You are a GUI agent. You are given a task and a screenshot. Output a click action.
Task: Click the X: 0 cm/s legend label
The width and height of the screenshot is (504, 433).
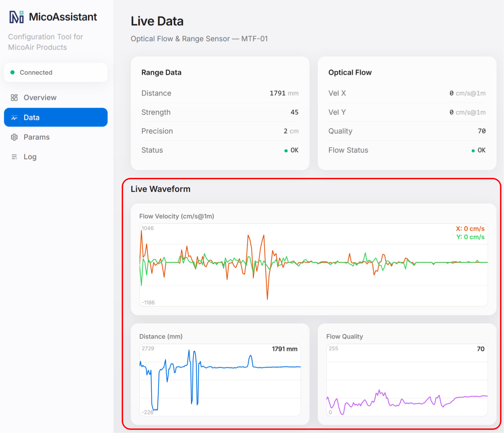click(x=470, y=229)
